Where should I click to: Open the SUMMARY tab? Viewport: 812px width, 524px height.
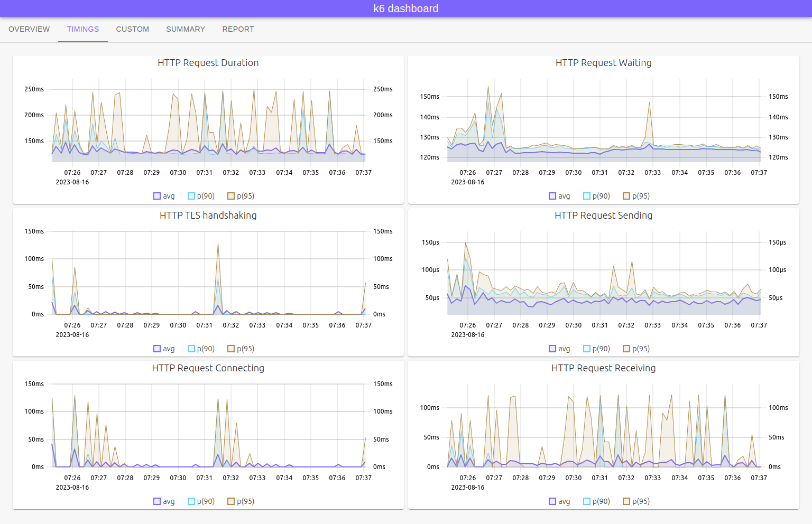[186, 29]
